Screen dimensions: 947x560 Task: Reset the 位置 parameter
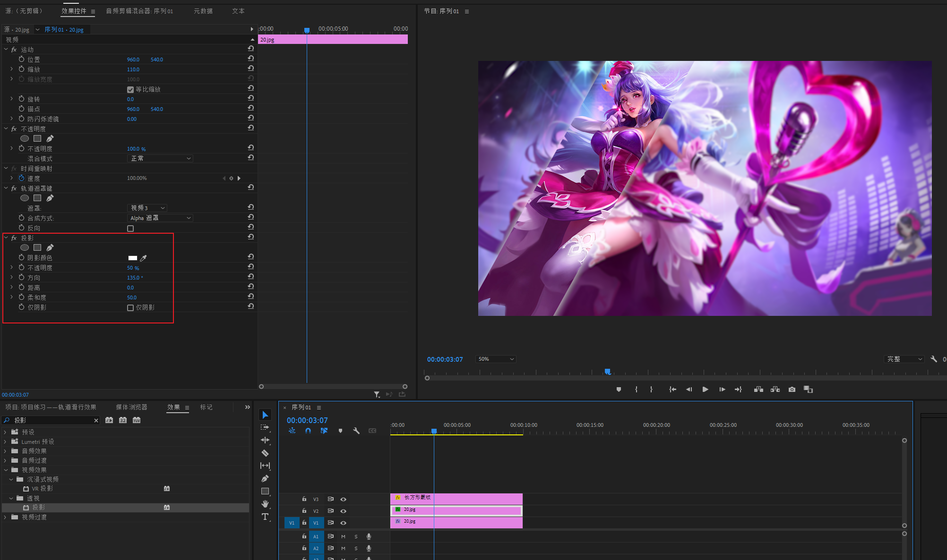coord(251,59)
